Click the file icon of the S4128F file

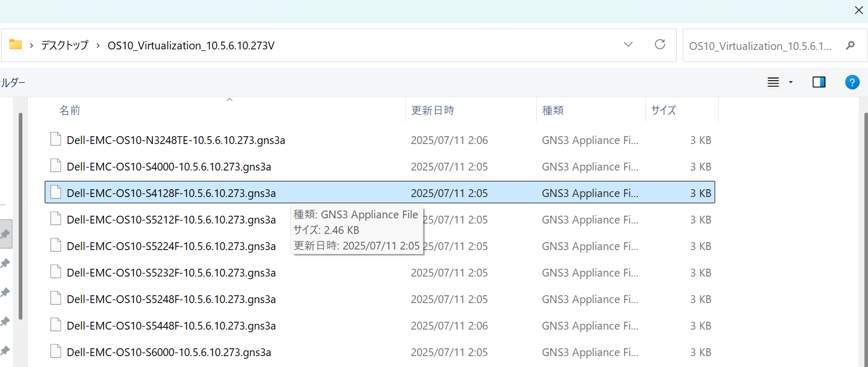point(56,192)
